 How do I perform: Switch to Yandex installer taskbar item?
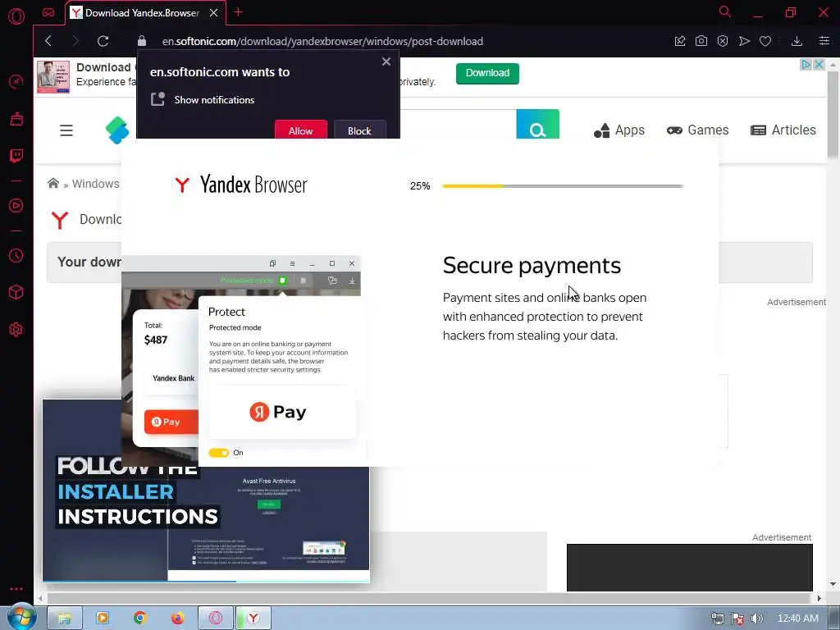[x=253, y=618]
